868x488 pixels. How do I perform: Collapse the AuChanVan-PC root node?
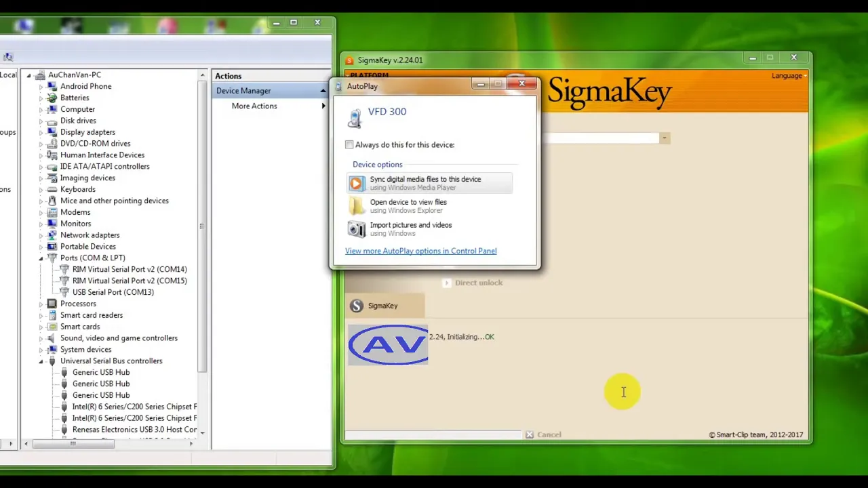point(28,75)
